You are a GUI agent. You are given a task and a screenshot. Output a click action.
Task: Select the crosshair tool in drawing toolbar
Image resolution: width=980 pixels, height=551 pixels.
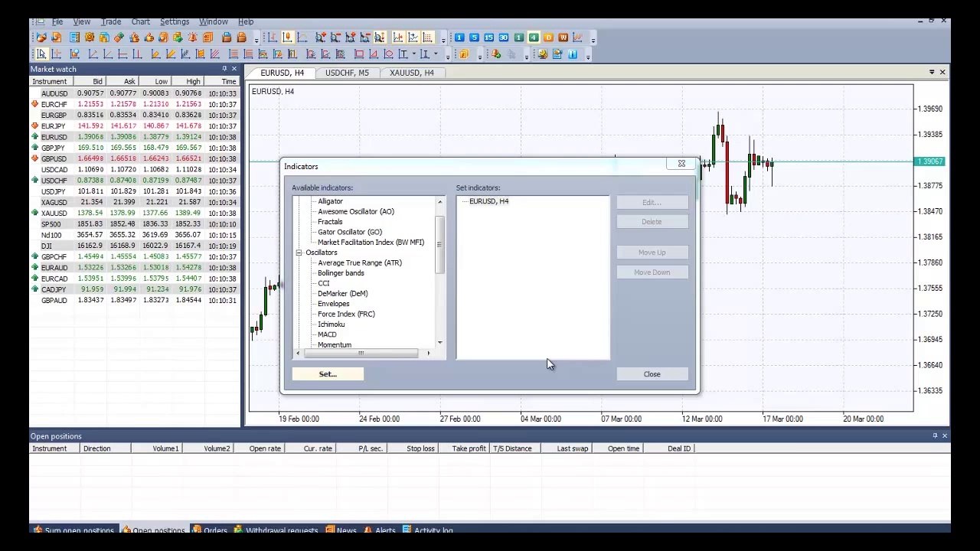point(56,54)
